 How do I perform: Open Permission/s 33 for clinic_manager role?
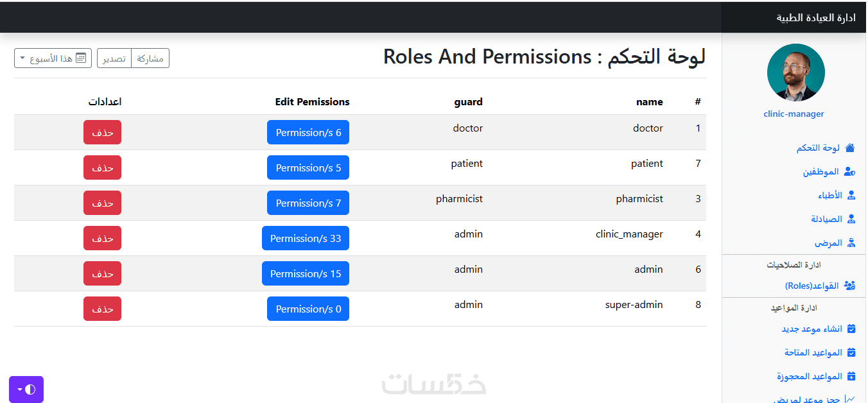(306, 239)
